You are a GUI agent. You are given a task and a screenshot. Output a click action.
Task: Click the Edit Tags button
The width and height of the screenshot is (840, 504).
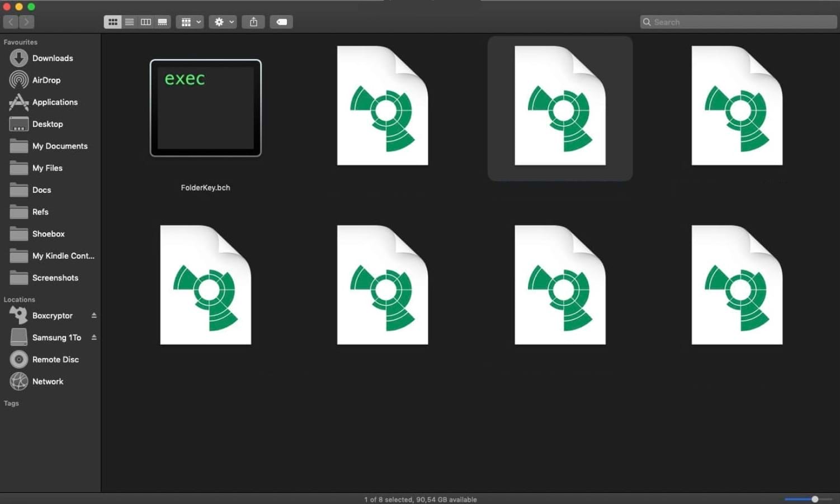pos(281,22)
